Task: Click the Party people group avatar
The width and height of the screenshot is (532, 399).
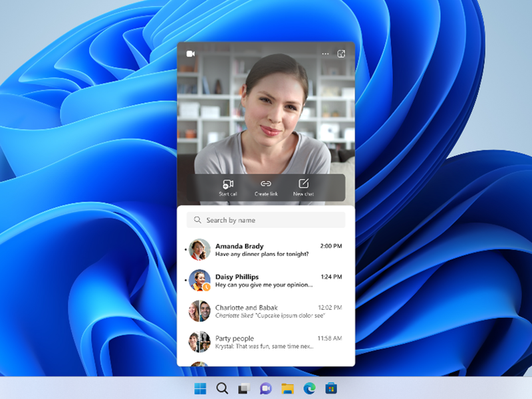Action: pyautogui.click(x=198, y=342)
